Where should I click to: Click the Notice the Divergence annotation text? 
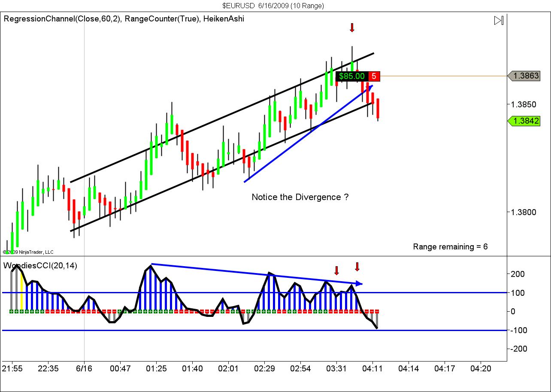click(300, 197)
